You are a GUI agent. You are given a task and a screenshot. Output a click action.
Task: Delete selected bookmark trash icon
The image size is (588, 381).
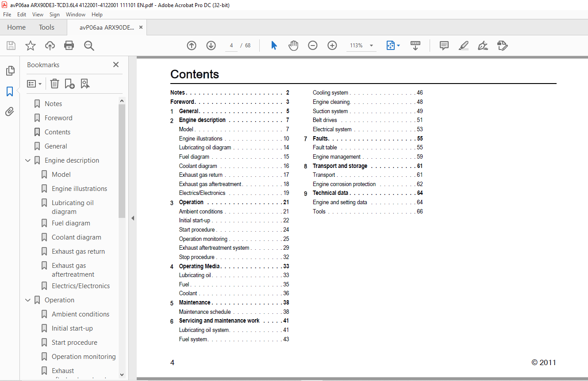click(x=54, y=84)
